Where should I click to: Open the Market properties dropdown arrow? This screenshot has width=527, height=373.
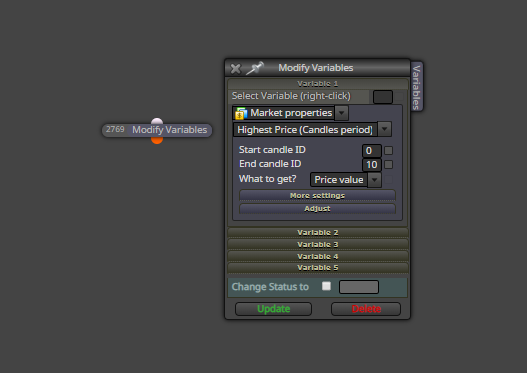tap(342, 113)
